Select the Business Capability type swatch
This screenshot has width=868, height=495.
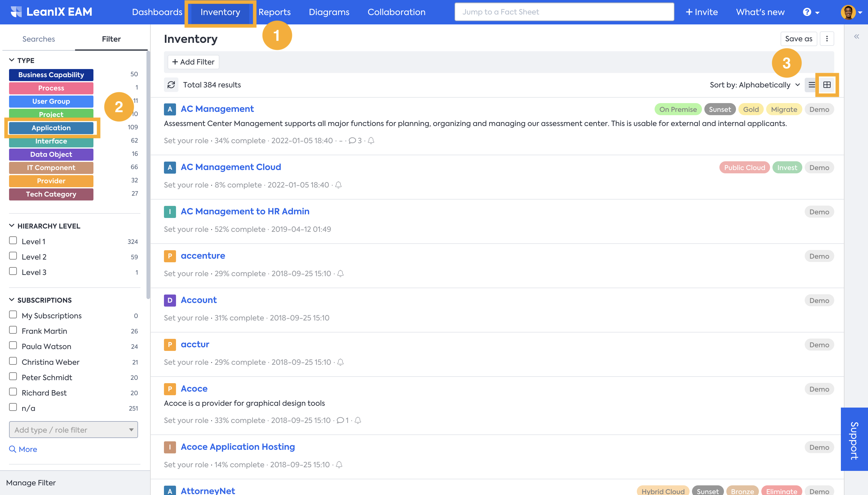(51, 75)
